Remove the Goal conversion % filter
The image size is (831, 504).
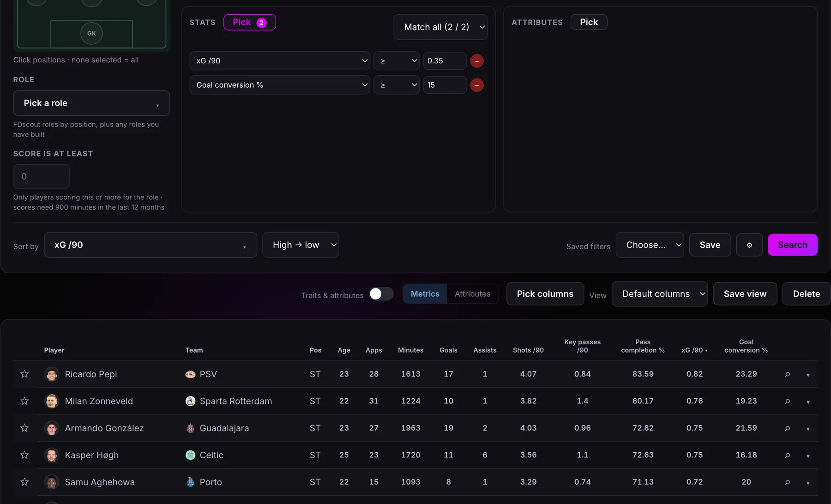pos(477,85)
